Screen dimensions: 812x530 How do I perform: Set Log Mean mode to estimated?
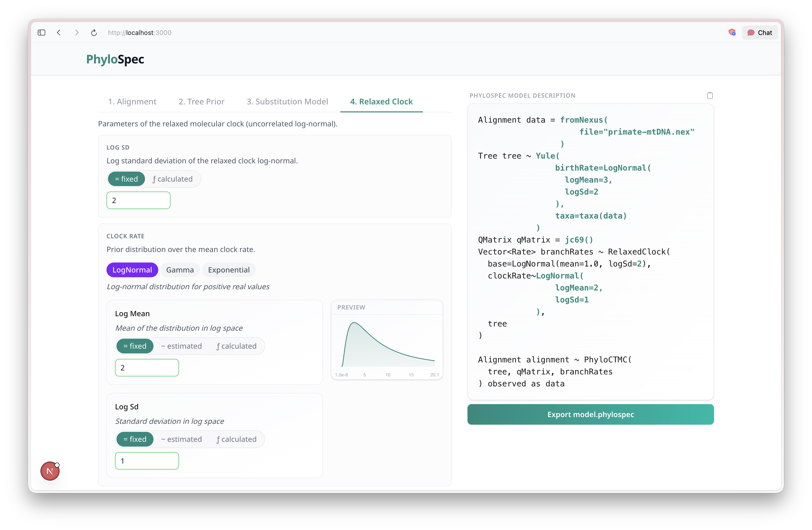(181, 346)
